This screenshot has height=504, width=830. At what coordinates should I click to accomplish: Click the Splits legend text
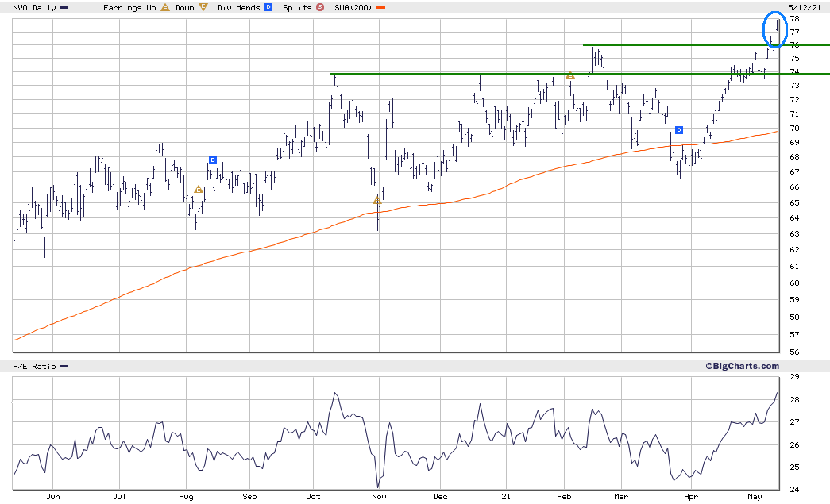click(298, 7)
